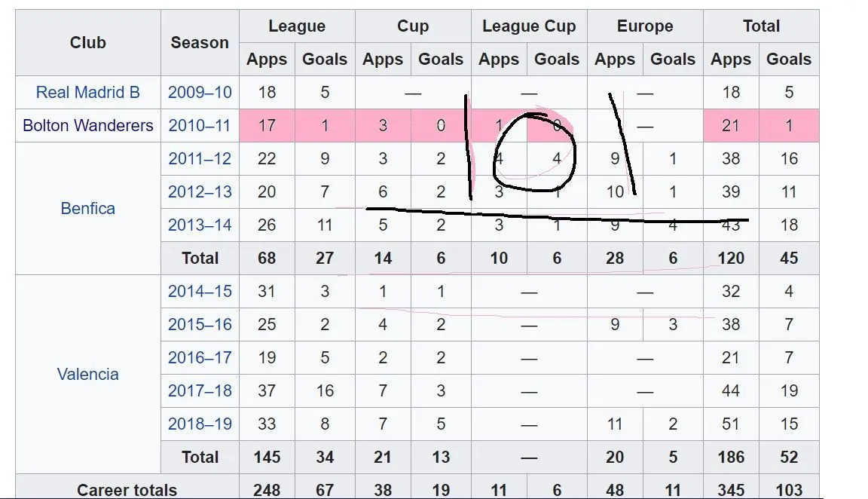
Task: Go to the 2016–17 season link
Action: 200,358
